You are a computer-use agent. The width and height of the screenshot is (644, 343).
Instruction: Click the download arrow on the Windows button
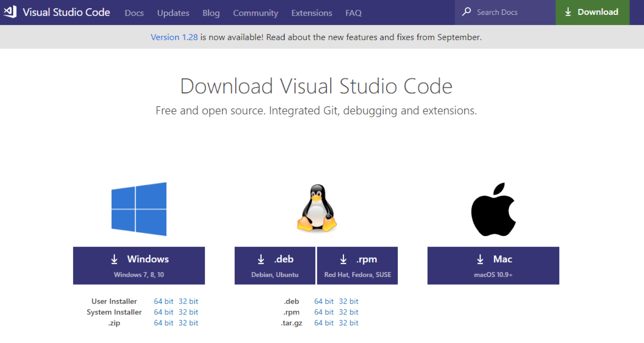click(114, 259)
